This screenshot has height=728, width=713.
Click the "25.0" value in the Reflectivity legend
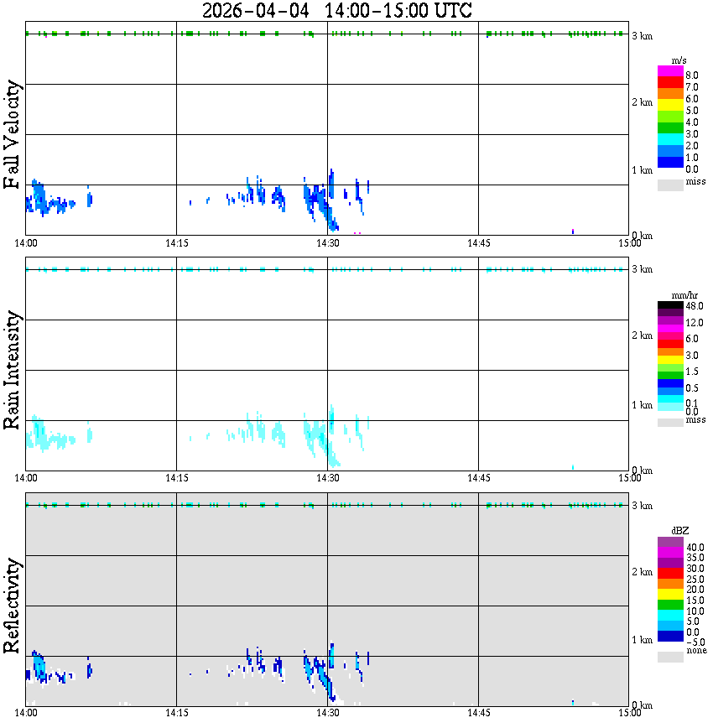coord(695,580)
